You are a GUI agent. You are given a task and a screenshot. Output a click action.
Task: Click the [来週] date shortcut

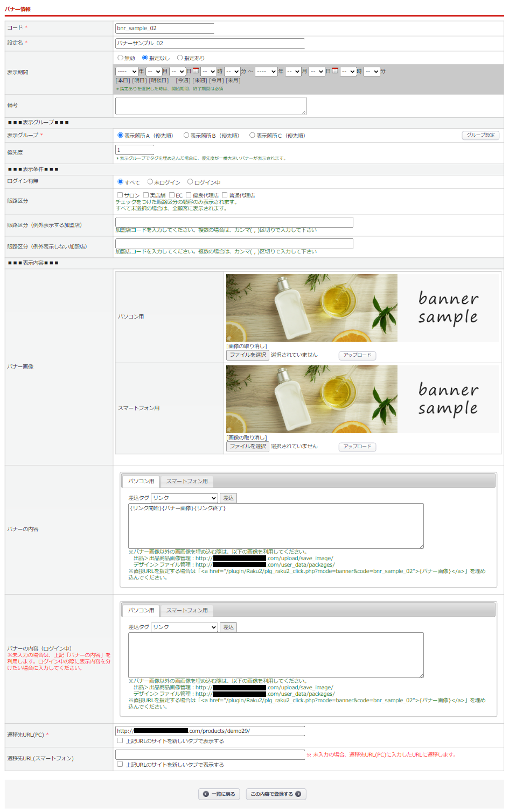click(200, 80)
